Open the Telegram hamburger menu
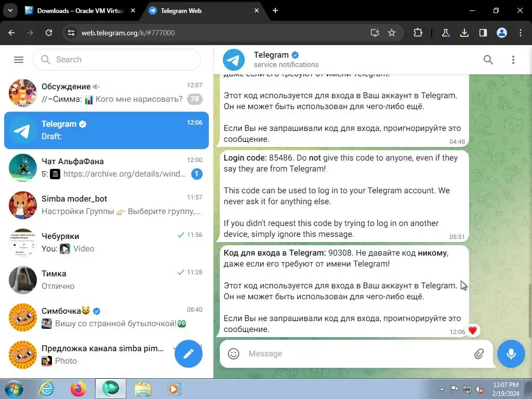Viewport: 532px width, 399px height. pyautogui.click(x=19, y=60)
